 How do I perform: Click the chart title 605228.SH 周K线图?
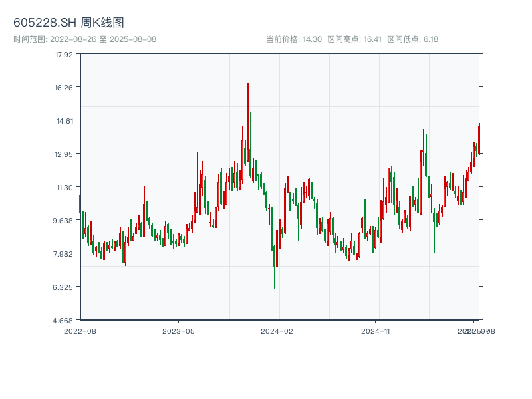68,23
